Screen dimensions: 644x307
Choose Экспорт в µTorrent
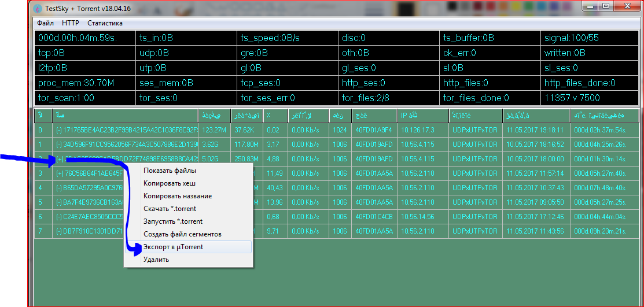173,247
